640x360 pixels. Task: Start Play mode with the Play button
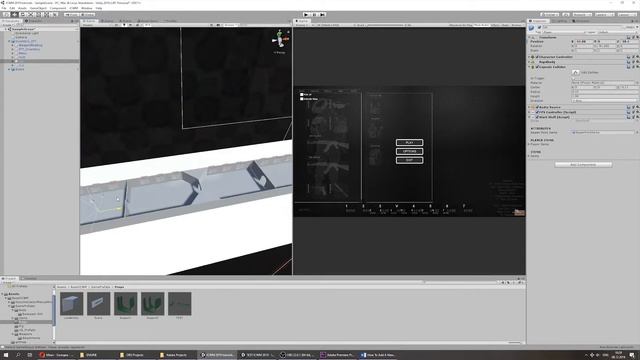(x=306, y=14)
